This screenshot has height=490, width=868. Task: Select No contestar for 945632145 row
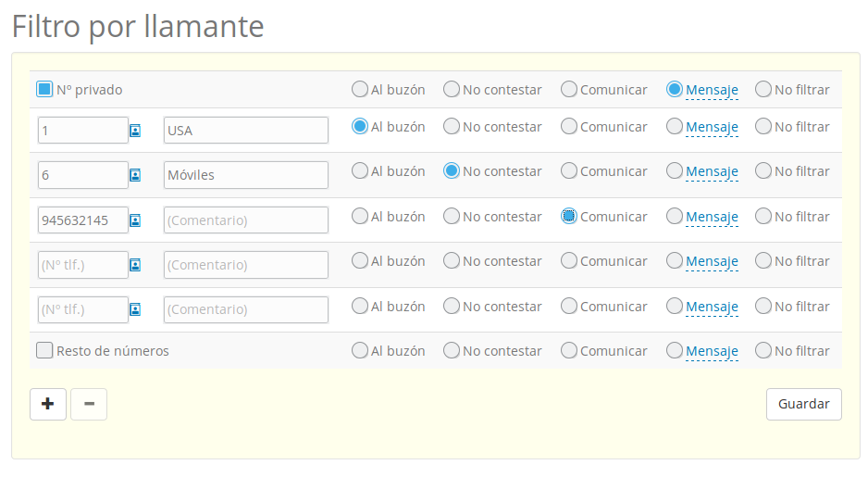452,217
